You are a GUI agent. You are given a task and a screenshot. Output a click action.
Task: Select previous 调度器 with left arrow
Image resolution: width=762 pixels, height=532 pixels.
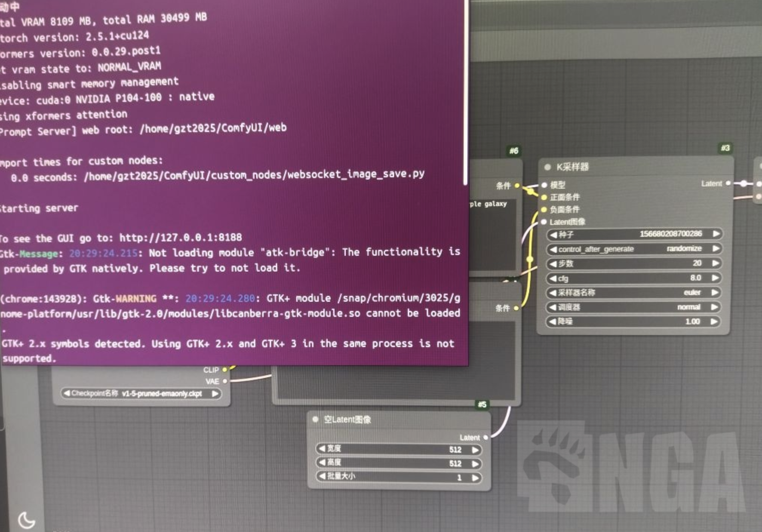(x=553, y=307)
